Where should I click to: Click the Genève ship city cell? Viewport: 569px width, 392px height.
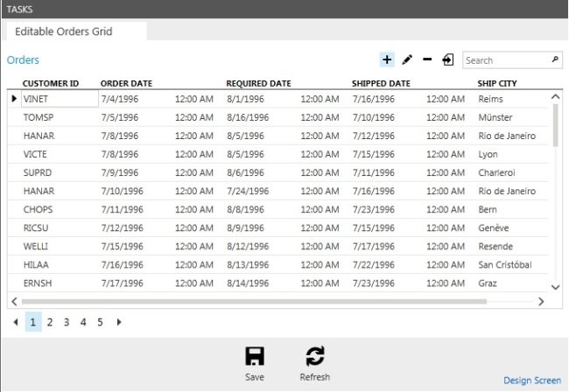pyautogui.click(x=494, y=227)
